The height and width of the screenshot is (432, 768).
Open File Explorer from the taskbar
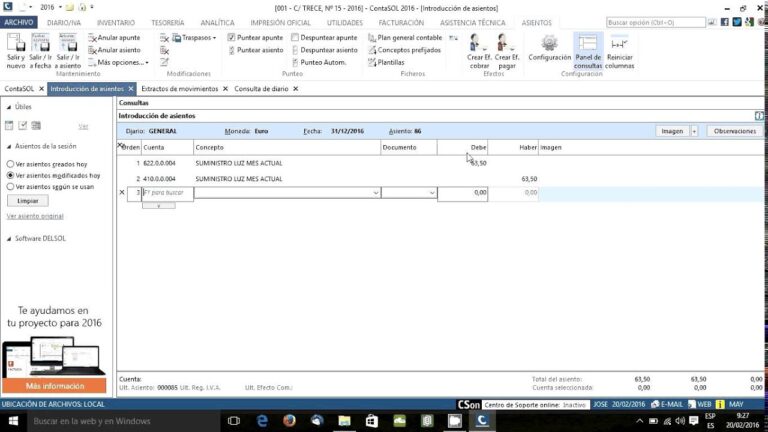point(344,421)
